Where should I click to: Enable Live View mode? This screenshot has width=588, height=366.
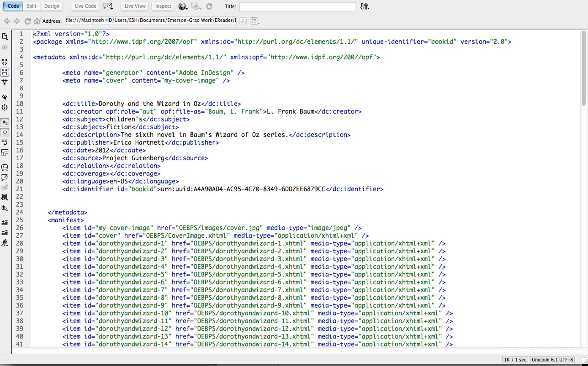point(135,6)
